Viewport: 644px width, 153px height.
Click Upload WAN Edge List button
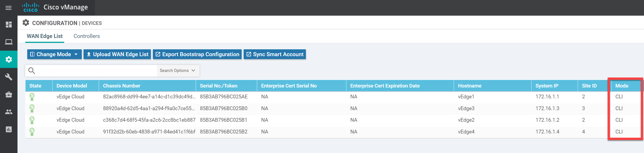tap(117, 54)
